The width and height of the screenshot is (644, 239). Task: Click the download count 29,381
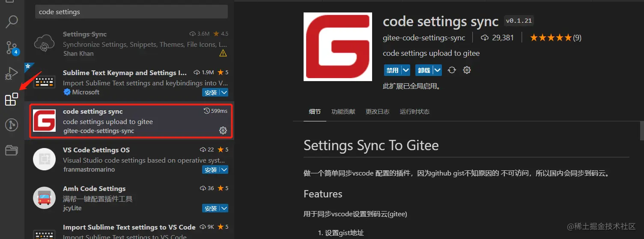[498, 38]
